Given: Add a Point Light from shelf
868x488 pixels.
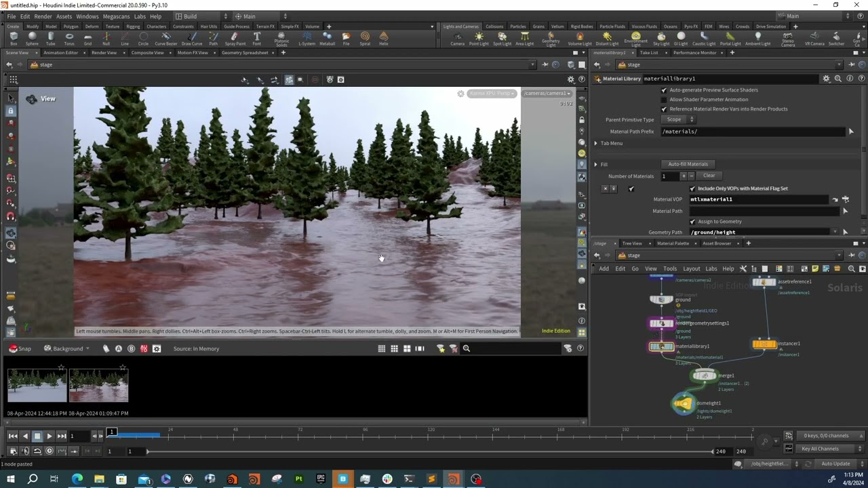Looking at the screenshot, I should coord(479,39).
